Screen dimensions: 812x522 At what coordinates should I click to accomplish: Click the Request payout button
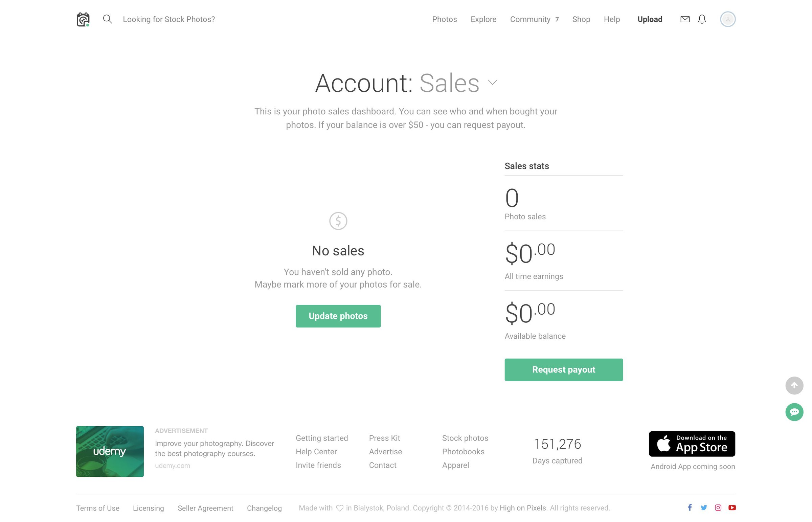tap(563, 369)
